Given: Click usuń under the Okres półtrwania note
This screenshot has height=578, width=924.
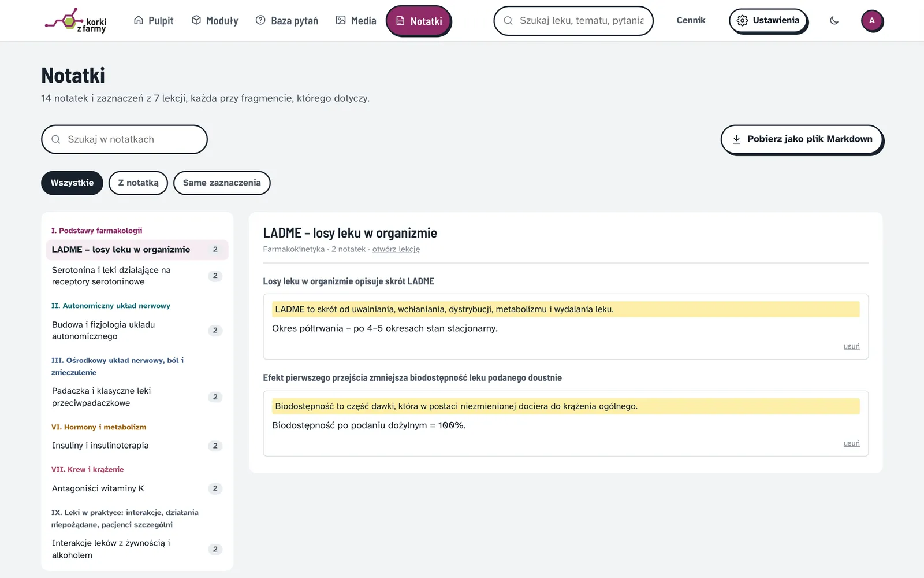Looking at the screenshot, I should pyautogui.click(x=851, y=346).
